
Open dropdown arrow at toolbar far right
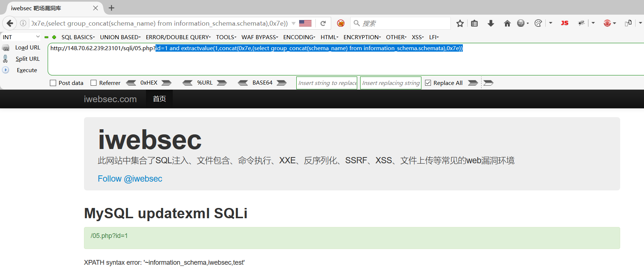640,23
